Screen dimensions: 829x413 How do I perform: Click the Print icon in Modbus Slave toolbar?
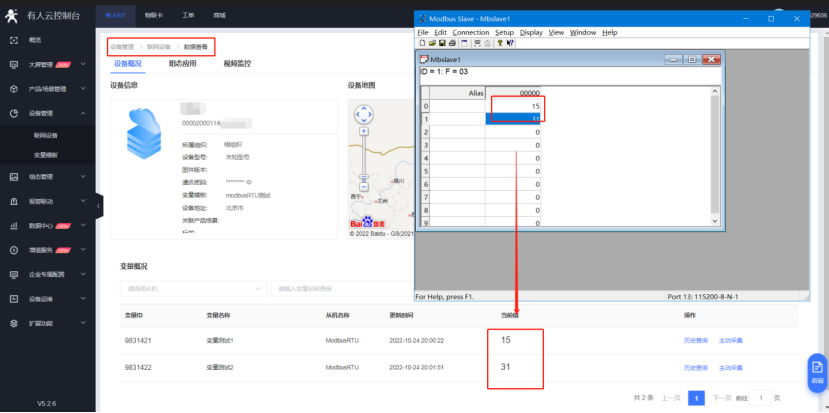(x=452, y=44)
